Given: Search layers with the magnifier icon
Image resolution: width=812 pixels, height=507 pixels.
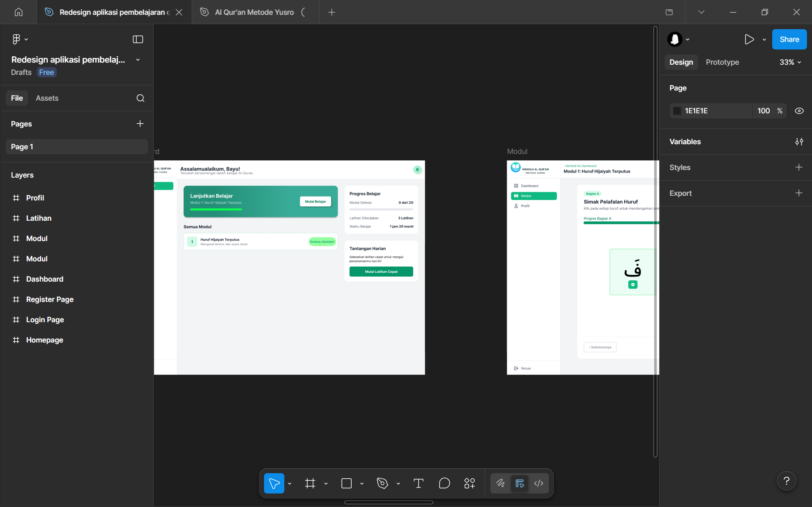Looking at the screenshot, I should point(140,98).
